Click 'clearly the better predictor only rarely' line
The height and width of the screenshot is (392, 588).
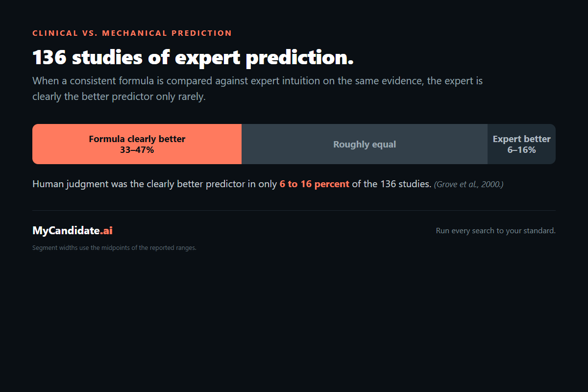119,97
